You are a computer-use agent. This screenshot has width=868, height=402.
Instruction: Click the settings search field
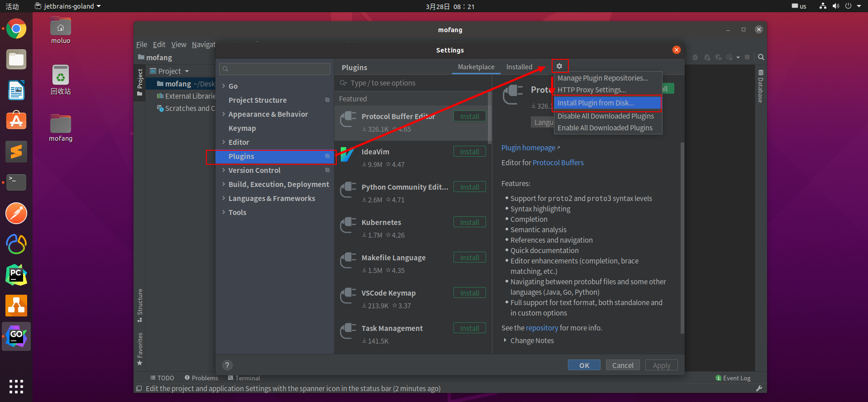[x=275, y=69]
